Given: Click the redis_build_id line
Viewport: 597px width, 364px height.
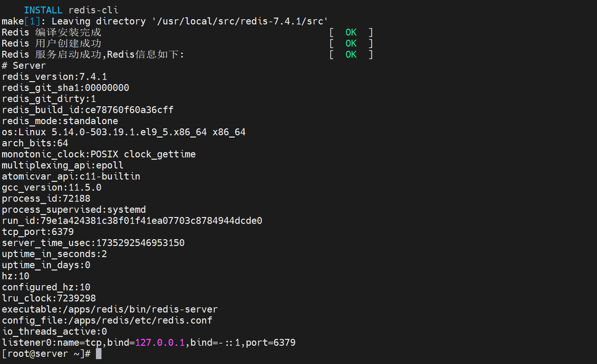Looking at the screenshot, I should (88, 110).
